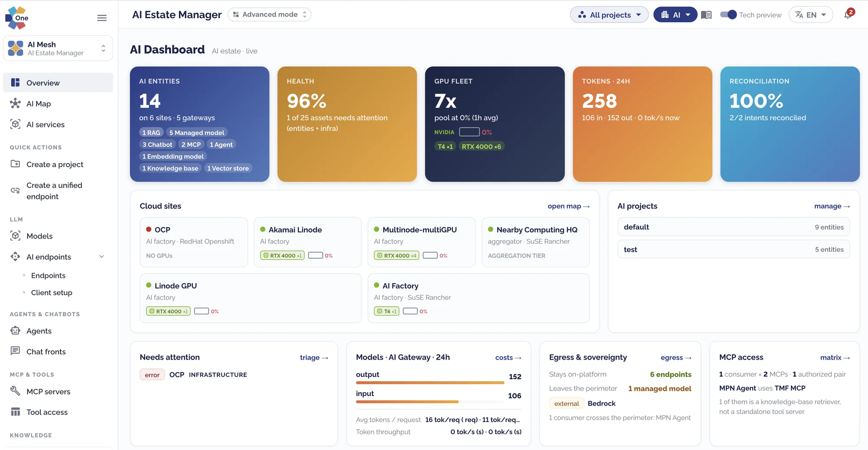Viewport: 868px width, 450px height.
Task: Open the OCP cloud site card
Action: point(194,242)
